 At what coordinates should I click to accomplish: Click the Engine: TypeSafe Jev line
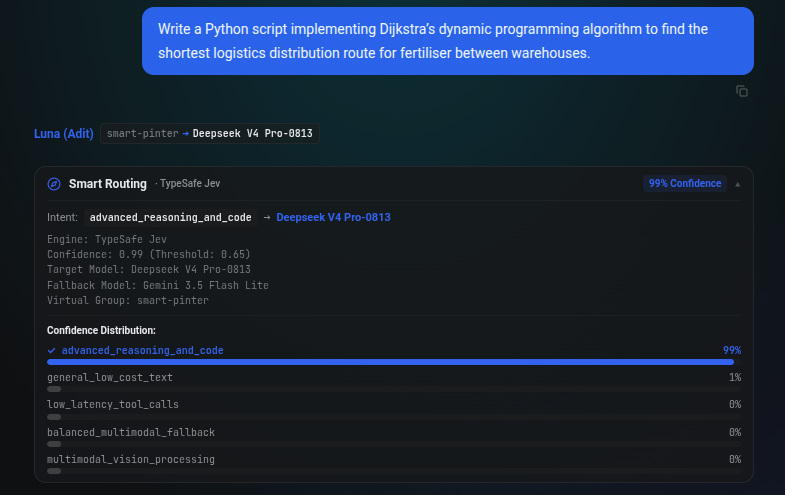coord(107,239)
